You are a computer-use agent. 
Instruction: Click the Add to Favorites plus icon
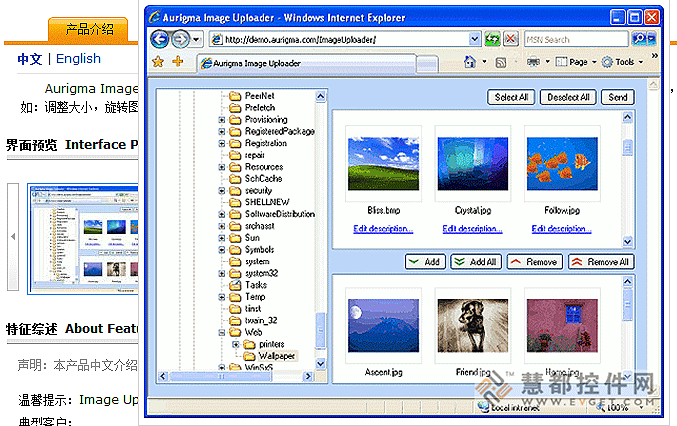pyautogui.click(x=178, y=62)
